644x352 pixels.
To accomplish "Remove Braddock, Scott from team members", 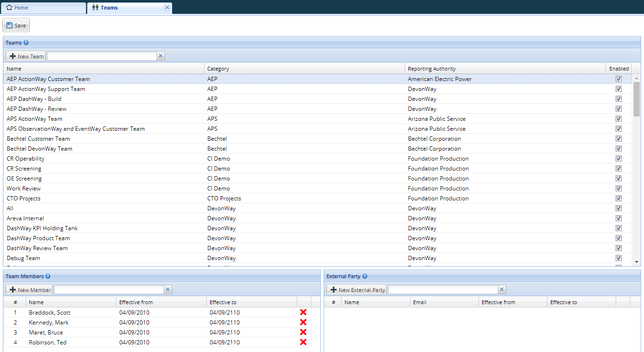I will [303, 312].
